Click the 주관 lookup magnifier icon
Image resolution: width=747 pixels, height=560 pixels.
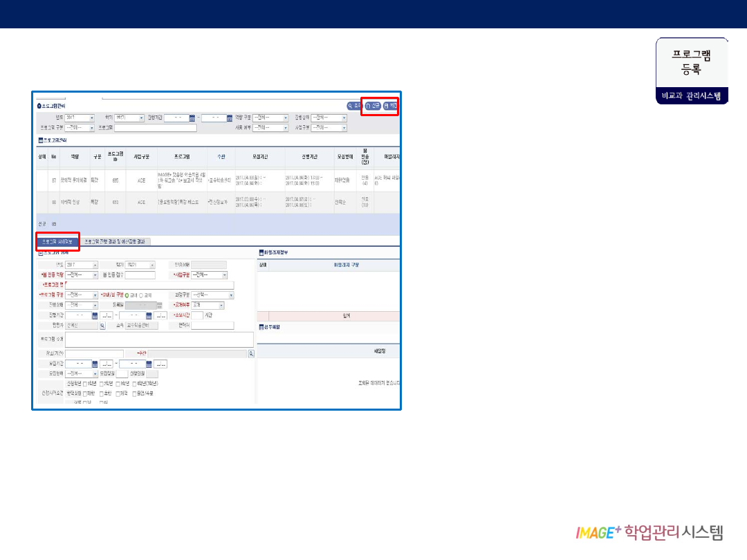coord(251,353)
